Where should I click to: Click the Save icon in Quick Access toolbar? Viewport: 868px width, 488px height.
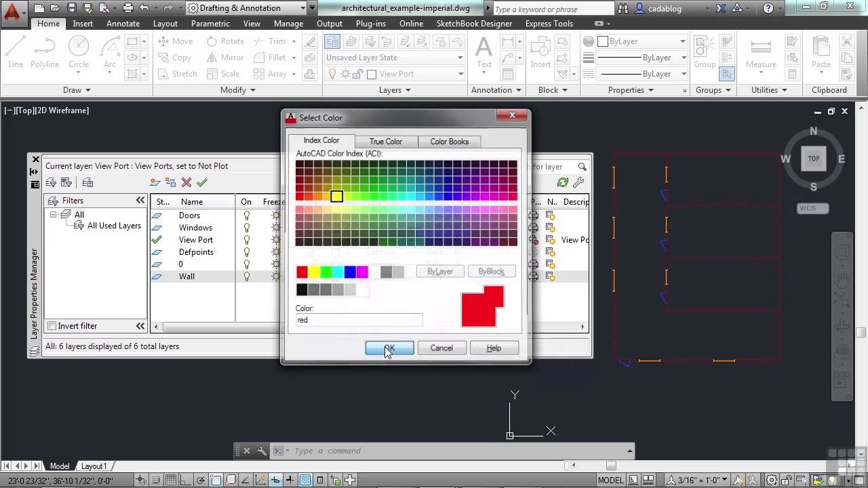coord(71,8)
